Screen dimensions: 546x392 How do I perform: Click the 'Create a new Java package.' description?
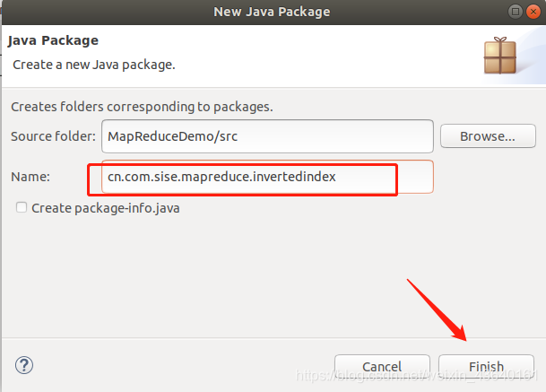click(x=94, y=65)
